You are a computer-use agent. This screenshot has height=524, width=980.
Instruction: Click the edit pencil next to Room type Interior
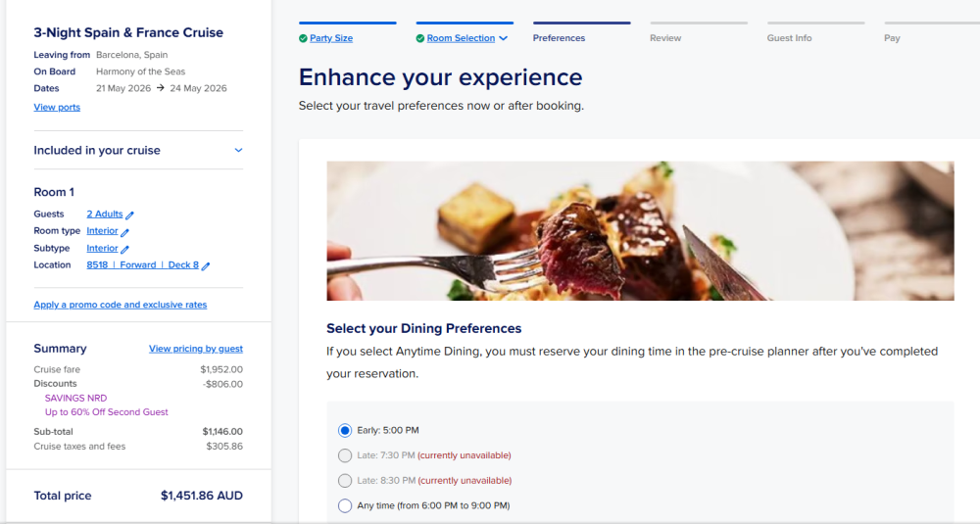pyautogui.click(x=125, y=232)
